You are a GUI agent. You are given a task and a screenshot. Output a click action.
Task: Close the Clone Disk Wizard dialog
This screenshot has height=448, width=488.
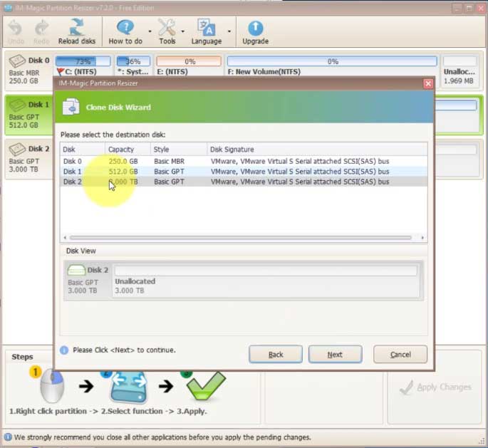tap(428, 83)
